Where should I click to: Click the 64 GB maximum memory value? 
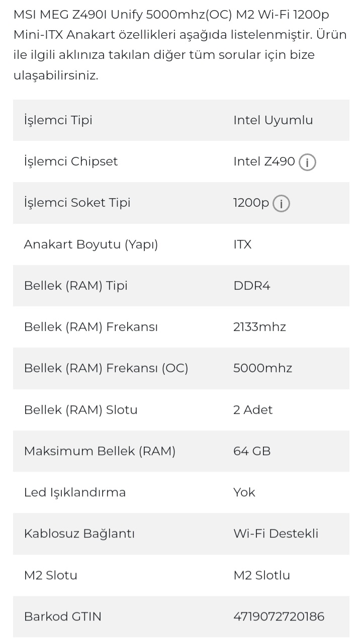(252, 451)
